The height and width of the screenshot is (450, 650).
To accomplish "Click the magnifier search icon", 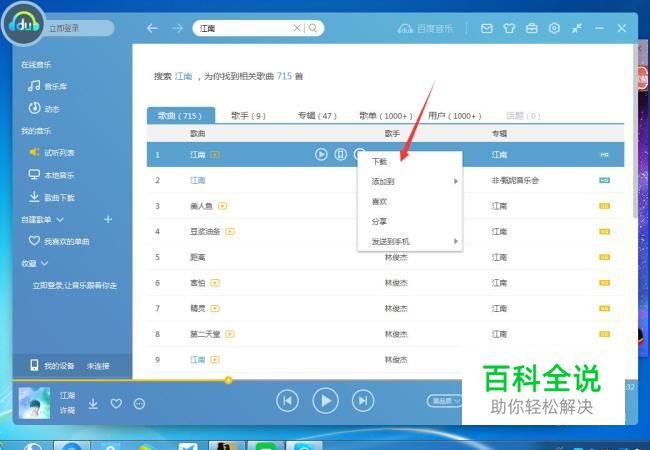I will pos(313,28).
